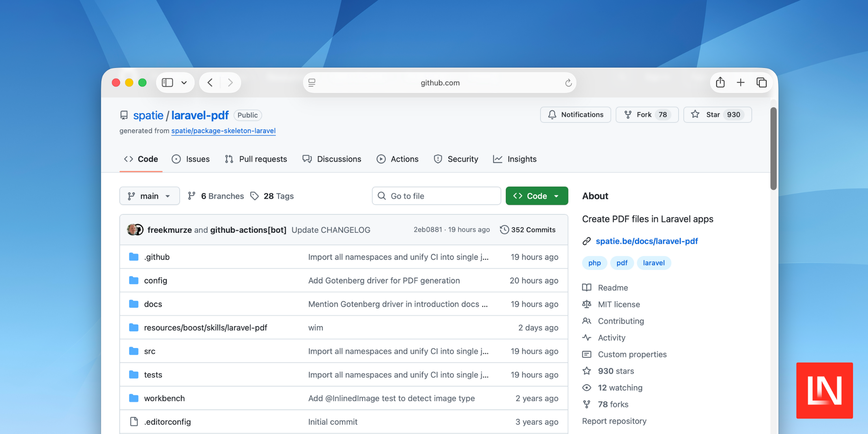Screen dimensions: 868x434
Task: Switch to the Pull requests tab
Action: point(263,159)
